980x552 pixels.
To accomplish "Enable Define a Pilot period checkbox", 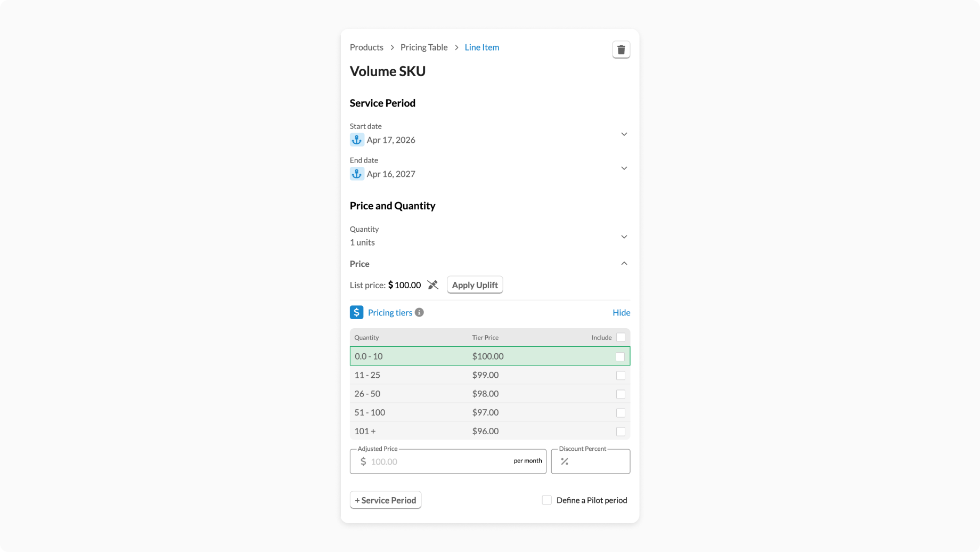I will pyautogui.click(x=546, y=500).
